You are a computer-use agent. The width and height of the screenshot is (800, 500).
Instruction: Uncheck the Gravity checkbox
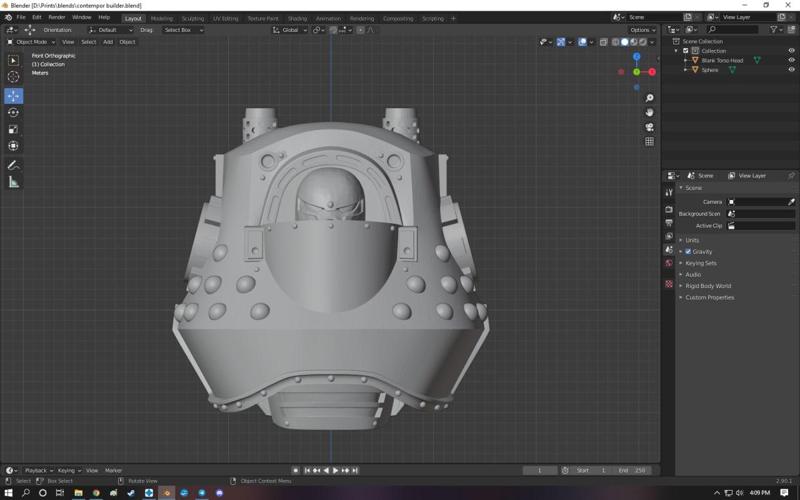688,252
